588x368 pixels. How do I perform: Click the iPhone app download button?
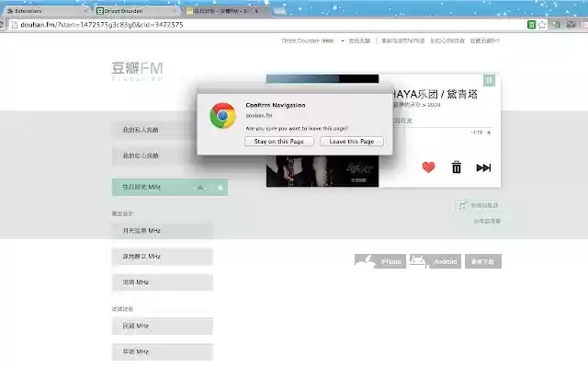379,261
